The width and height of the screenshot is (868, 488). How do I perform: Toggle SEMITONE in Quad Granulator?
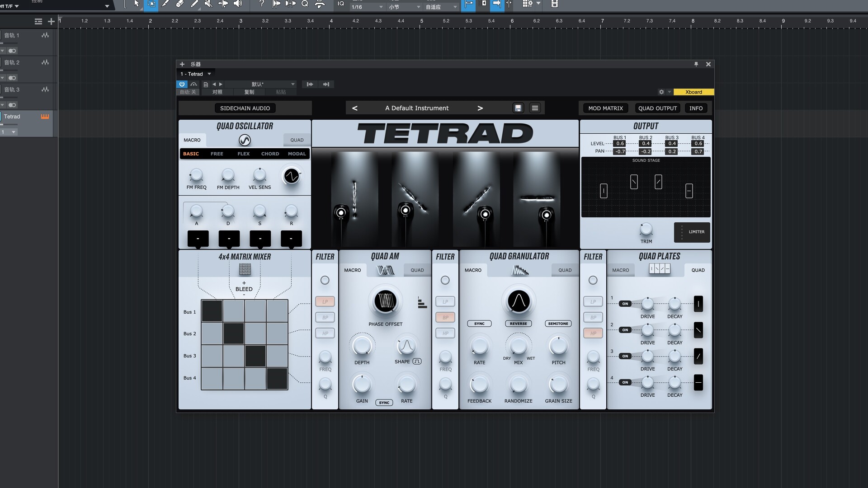point(558,324)
